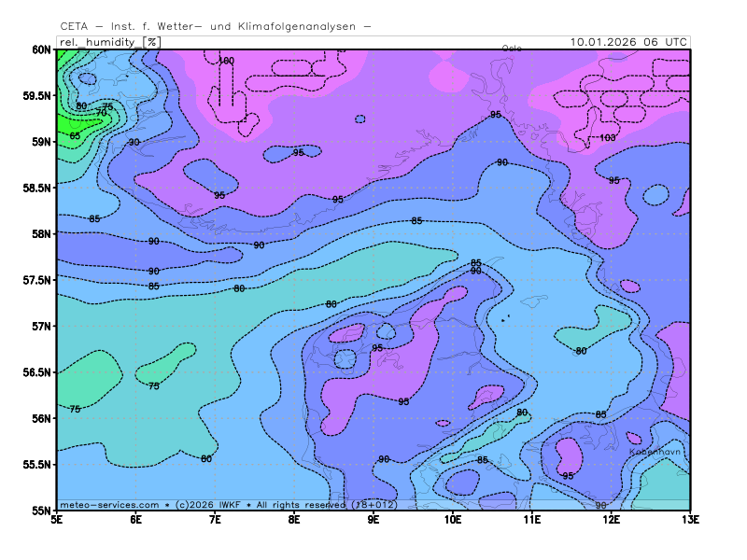Click the 9E longitude axis label
Image resolution: width=747 pixels, height=560 pixels.
point(373,520)
